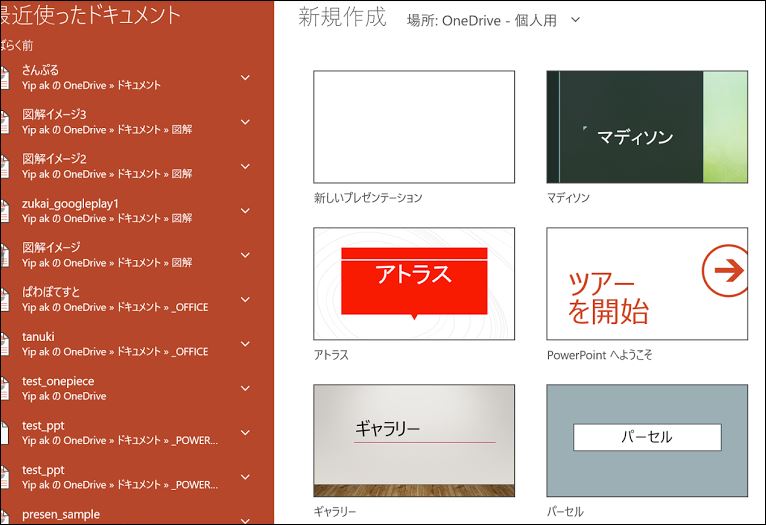The height and width of the screenshot is (525, 766).
Task: Click the file icon beside さんぷる
Action: pos(4,78)
